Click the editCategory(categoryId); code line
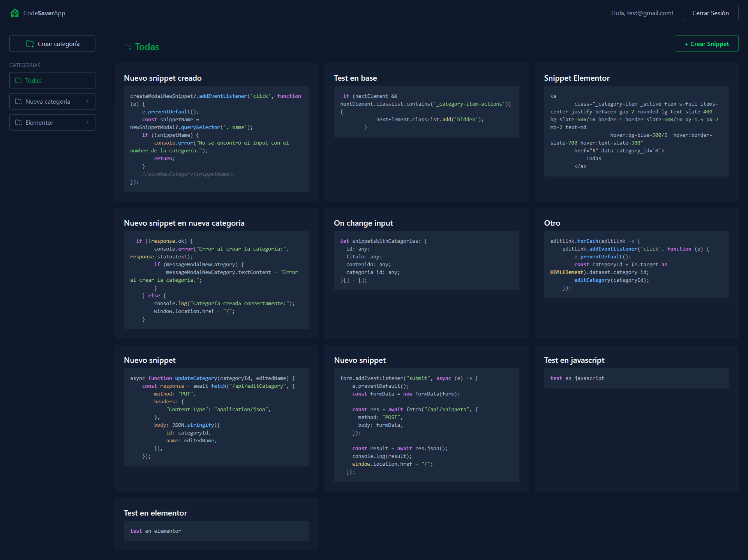 [x=612, y=280]
